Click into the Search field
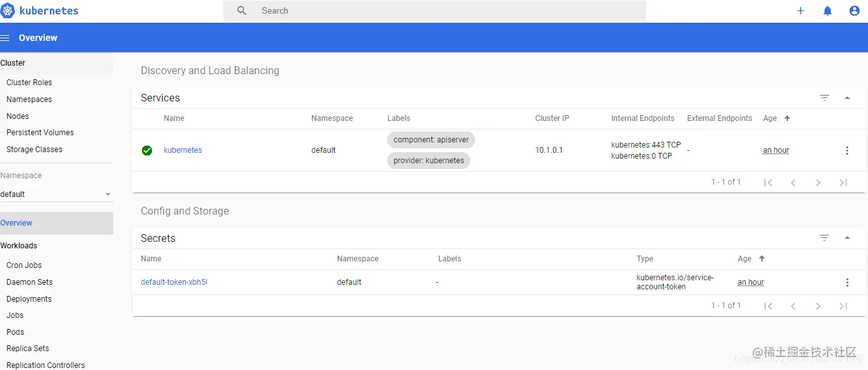 (x=435, y=10)
